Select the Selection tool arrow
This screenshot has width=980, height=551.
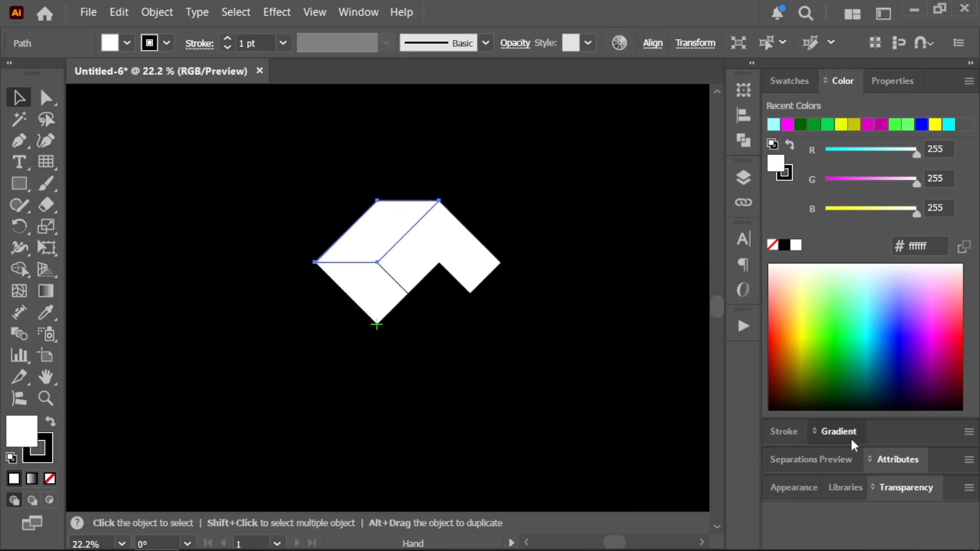tap(19, 97)
